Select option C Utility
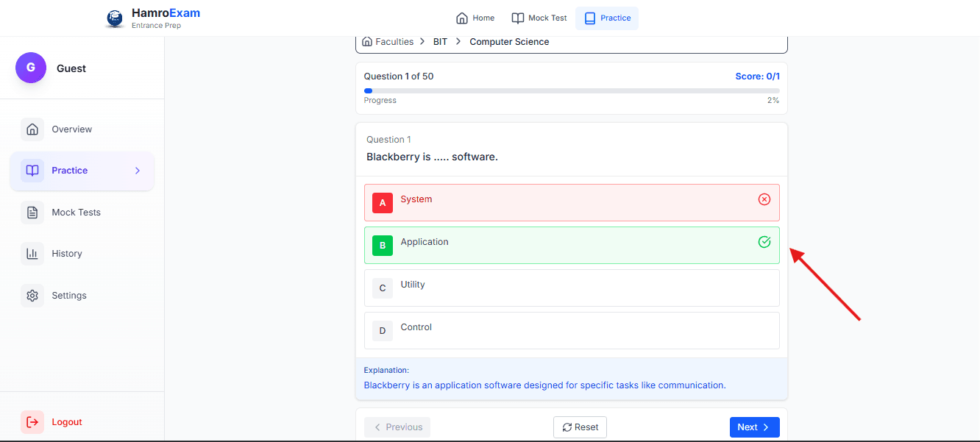The width and height of the screenshot is (980, 442). pyautogui.click(x=571, y=288)
